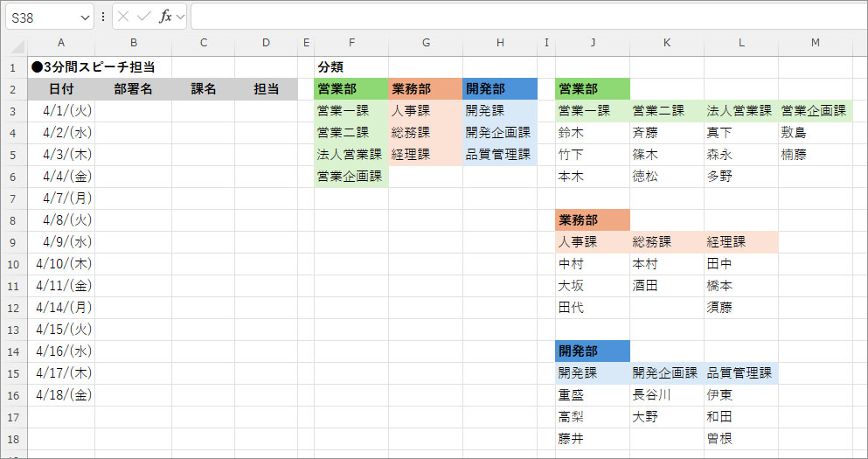
Task: Select the name cell 鈴木
Action: (593, 133)
